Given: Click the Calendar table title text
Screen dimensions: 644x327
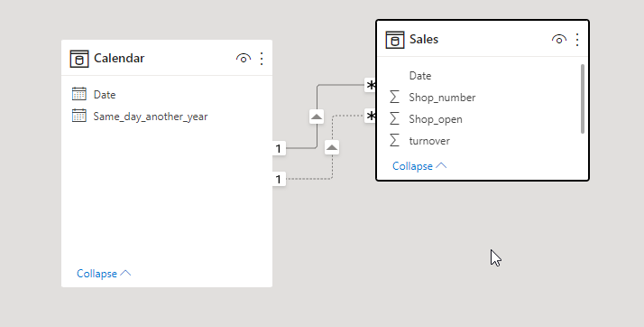Looking at the screenshot, I should (x=119, y=59).
